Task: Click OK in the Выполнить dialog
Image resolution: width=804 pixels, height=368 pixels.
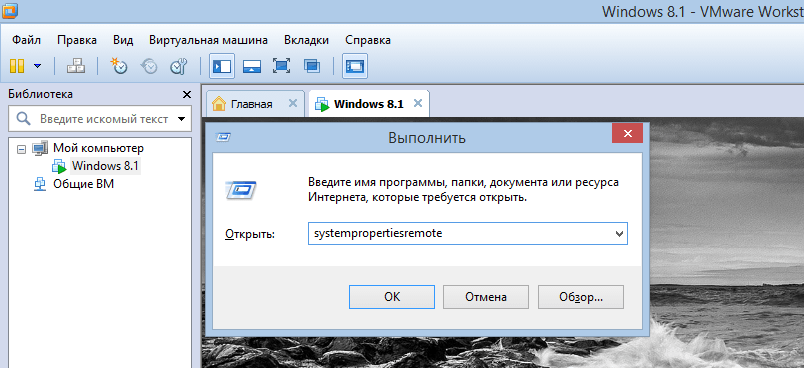Action: 392,297
